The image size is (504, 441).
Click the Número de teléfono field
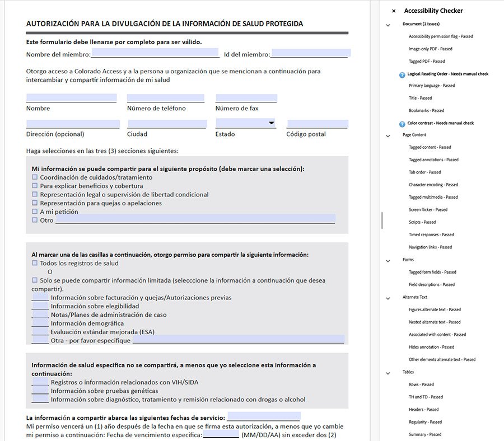(166, 98)
